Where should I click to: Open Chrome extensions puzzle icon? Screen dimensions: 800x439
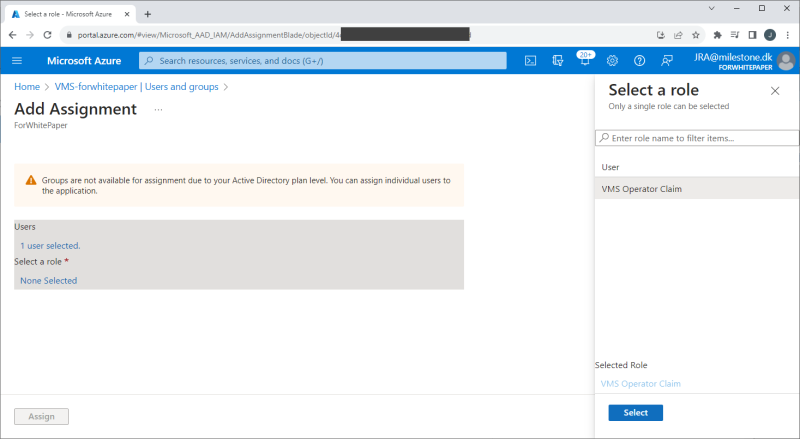pyautogui.click(x=717, y=34)
